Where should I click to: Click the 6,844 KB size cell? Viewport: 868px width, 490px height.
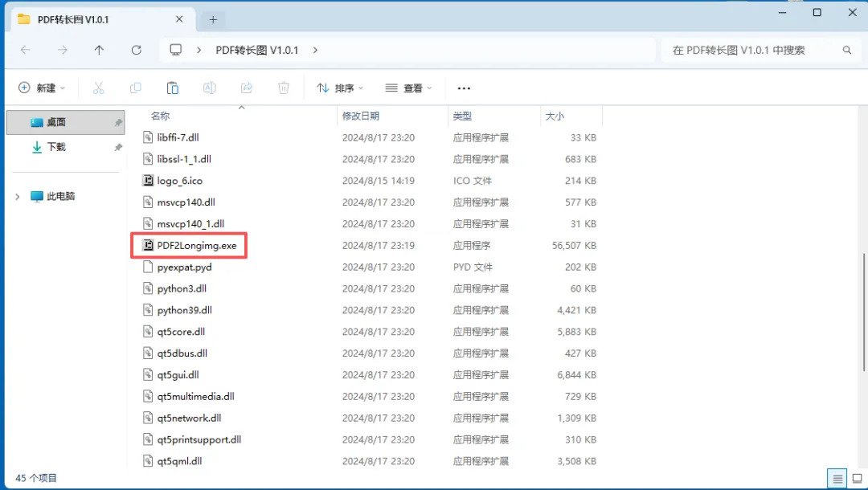click(x=577, y=374)
